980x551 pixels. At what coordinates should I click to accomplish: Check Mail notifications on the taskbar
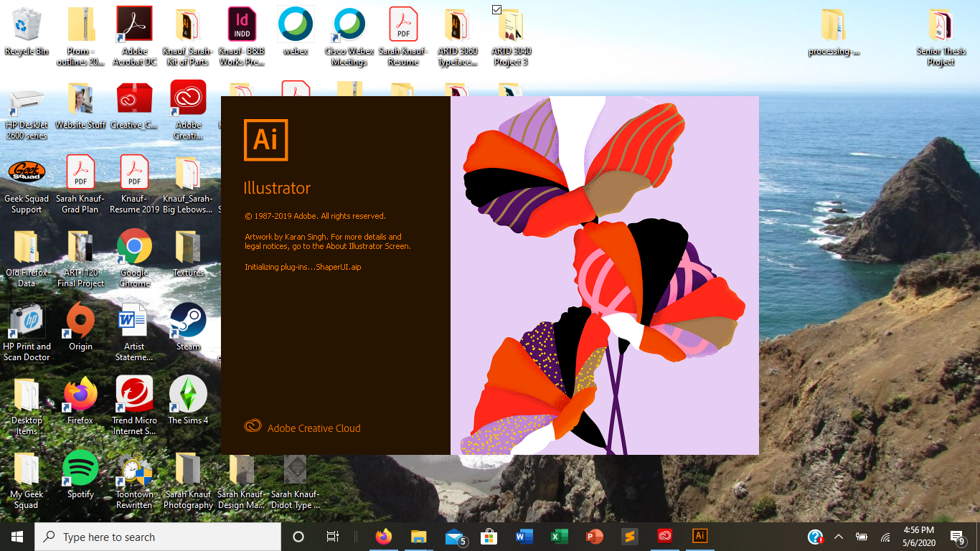454,536
